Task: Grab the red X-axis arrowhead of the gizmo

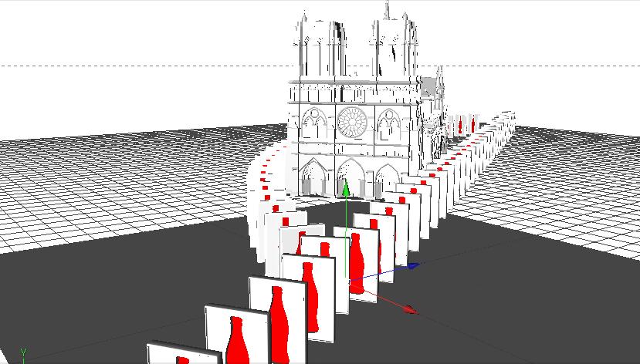Action: pyautogui.click(x=410, y=309)
